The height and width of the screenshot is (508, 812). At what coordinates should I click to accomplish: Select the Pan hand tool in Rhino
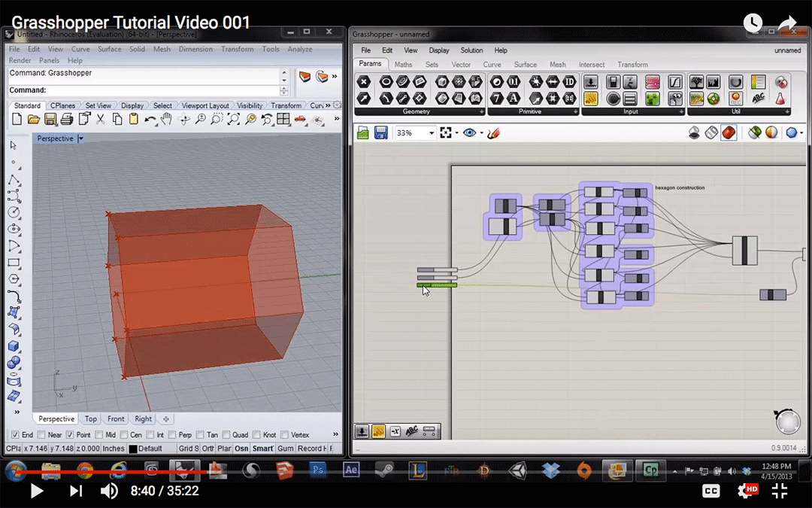click(x=166, y=120)
